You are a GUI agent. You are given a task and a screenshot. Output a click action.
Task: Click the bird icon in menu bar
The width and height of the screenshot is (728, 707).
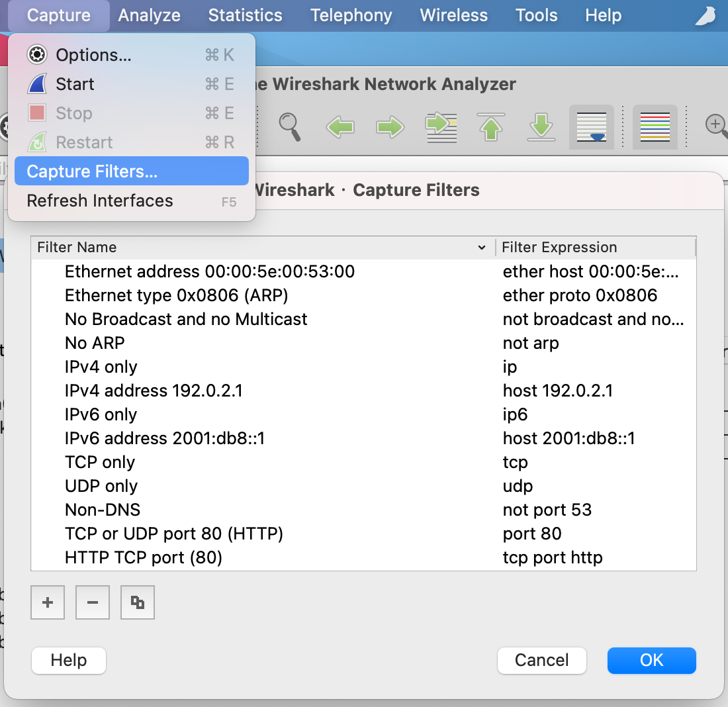coord(705,15)
